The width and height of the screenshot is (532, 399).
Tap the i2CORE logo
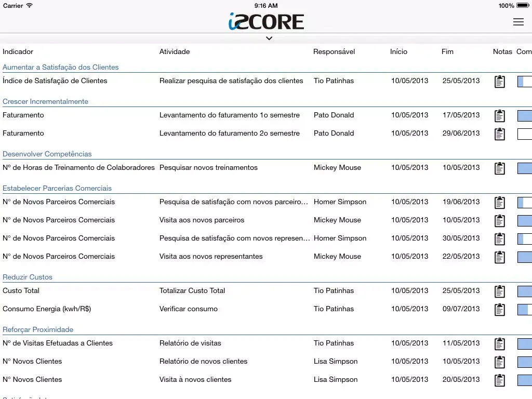pos(266,21)
